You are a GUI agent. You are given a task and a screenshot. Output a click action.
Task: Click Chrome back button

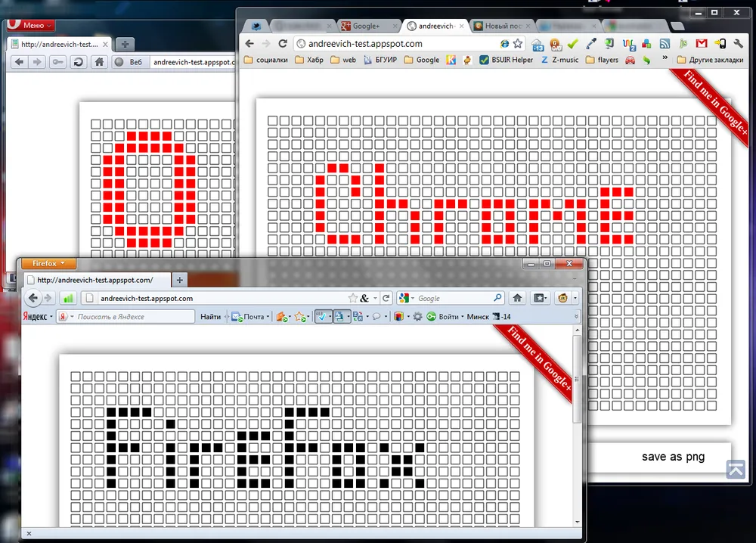coord(249,43)
